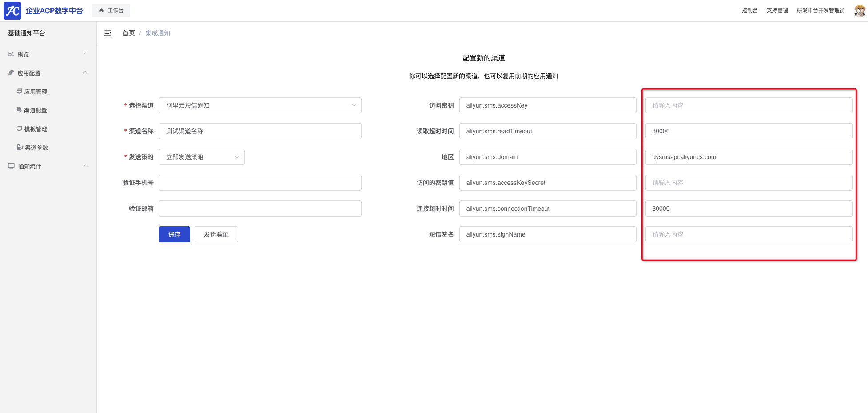Open 控制台 in the top menu
The height and width of the screenshot is (413, 868).
(x=749, y=11)
